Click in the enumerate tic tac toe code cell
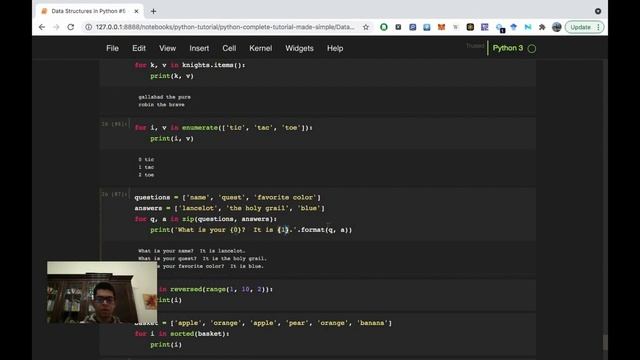Image resolution: width=640 pixels, height=360 pixels. [x=333, y=133]
